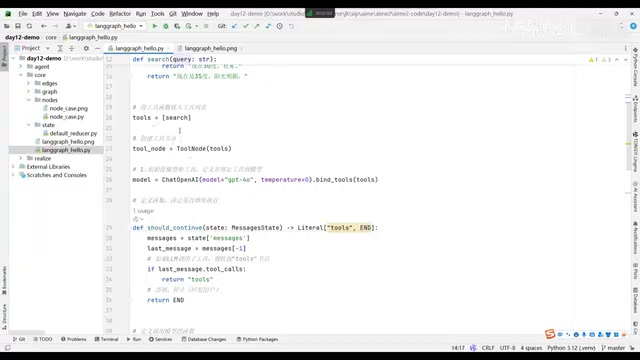Switch to langgraph_hello.png editor tab
Screen dimensions: 640x360
210,48
